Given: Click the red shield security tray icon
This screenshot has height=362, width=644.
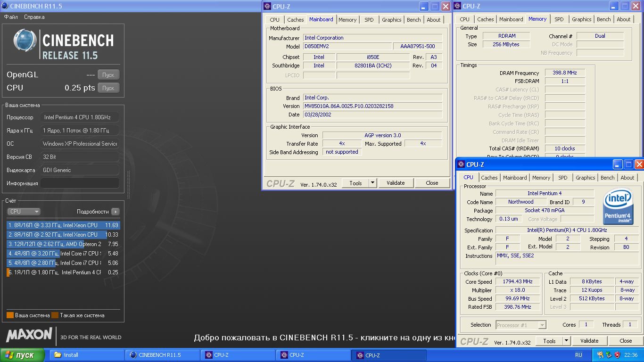Looking at the screenshot, I should 617,355.
